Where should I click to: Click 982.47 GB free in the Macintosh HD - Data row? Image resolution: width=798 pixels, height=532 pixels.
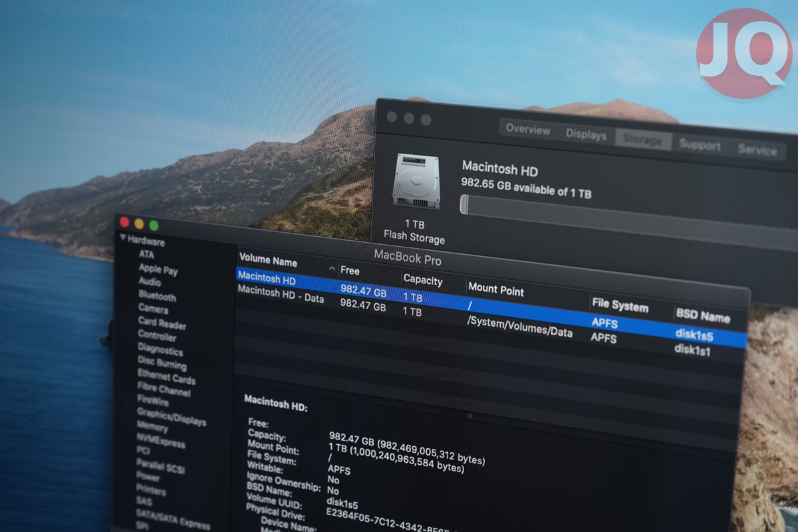[x=363, y=305]
